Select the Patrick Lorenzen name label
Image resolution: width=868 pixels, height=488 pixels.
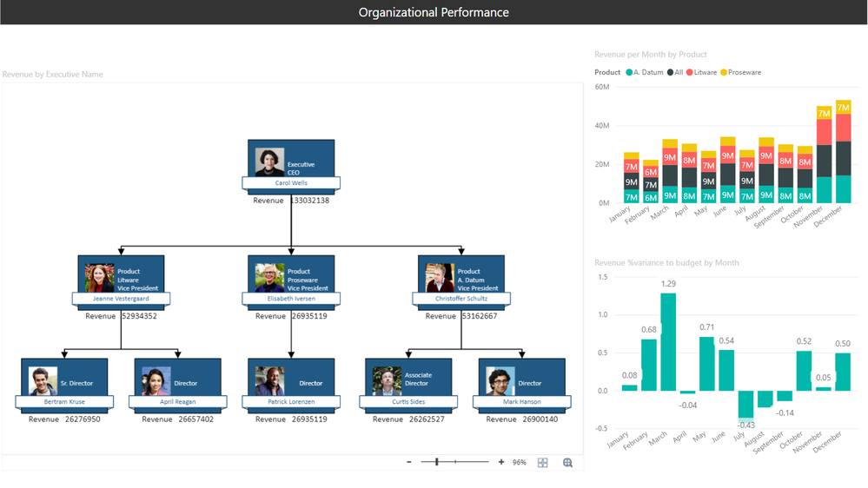291,402
